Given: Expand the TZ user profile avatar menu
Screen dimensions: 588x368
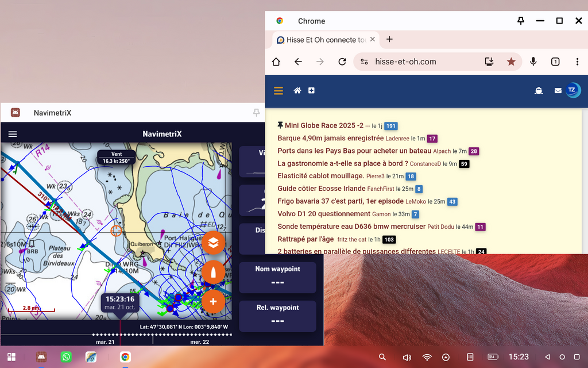Looking at the screenshot, I should click(x=572, y=90).
